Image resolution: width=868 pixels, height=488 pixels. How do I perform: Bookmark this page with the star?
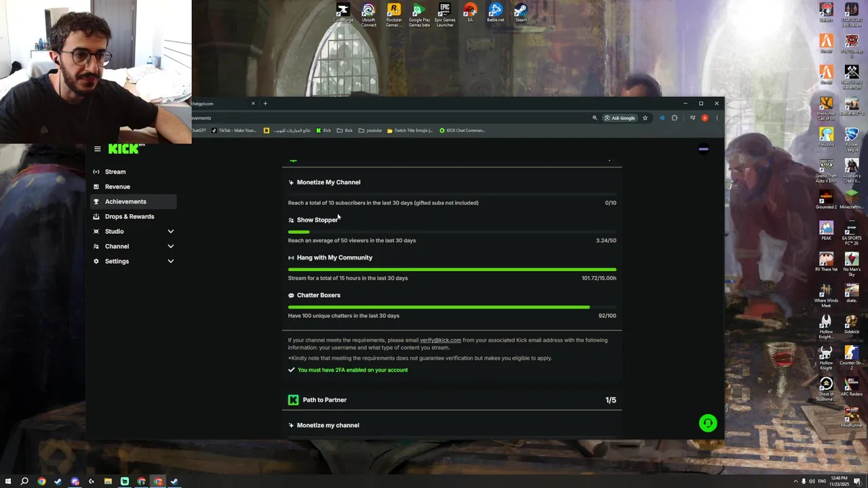pos(645,118)
